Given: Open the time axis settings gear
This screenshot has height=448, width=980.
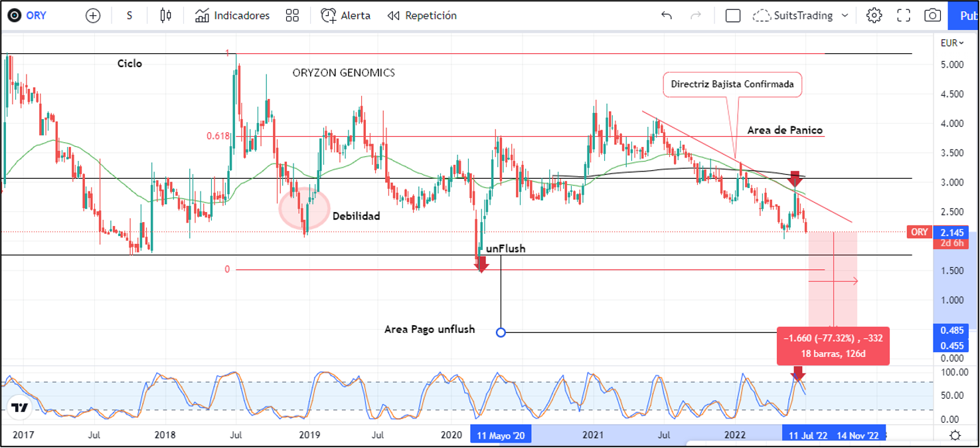Looking at the screenshot, I should [955, 435].
